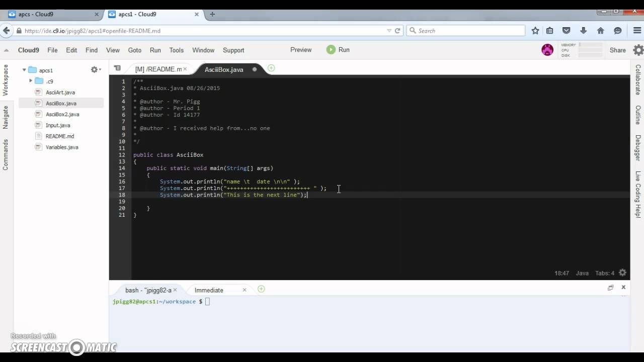The height and width of the screenshot is (362, 644).
Task: Open Input.java in the file tree
Action: [58, 125]
